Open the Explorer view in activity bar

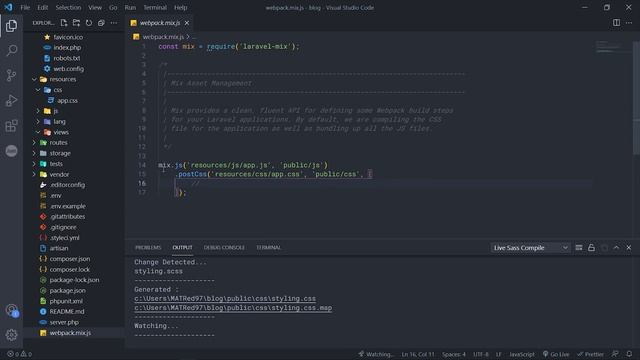[x=11, y=26]
